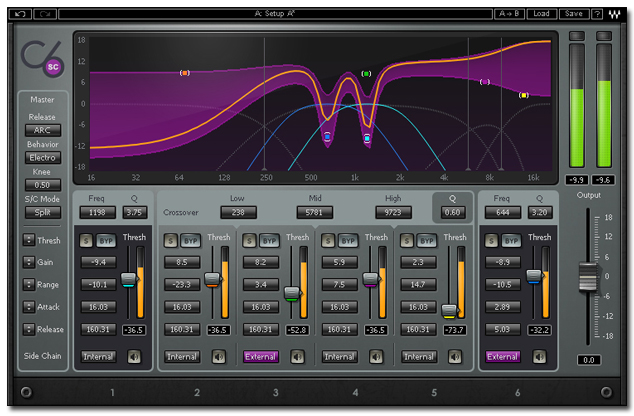Click the master Range stepper arrows
The height and width of the screenshot is (416, 634).
point(29,285)
